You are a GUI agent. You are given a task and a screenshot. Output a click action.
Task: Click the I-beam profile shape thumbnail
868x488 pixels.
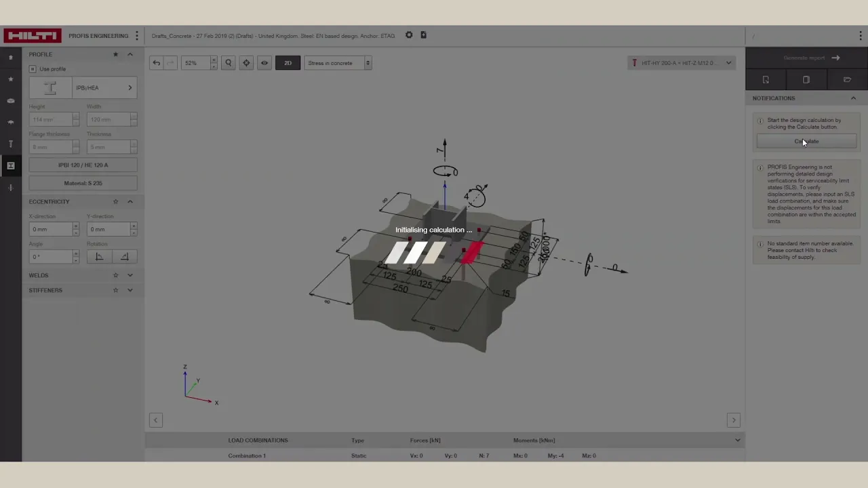[50, 87]
